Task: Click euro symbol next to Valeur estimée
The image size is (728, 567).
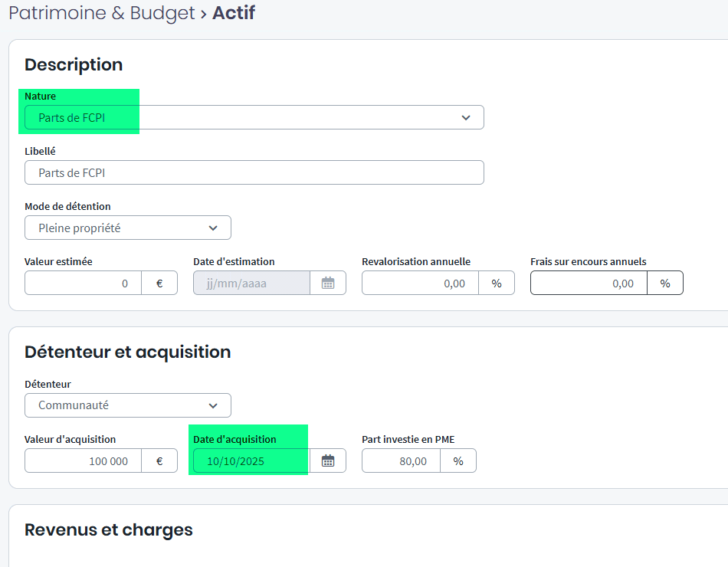Action: pos(159,283)
